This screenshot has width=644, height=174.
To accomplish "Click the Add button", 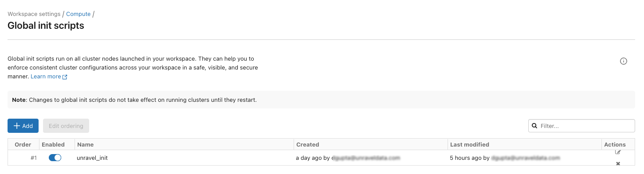I will click(23, 126).
